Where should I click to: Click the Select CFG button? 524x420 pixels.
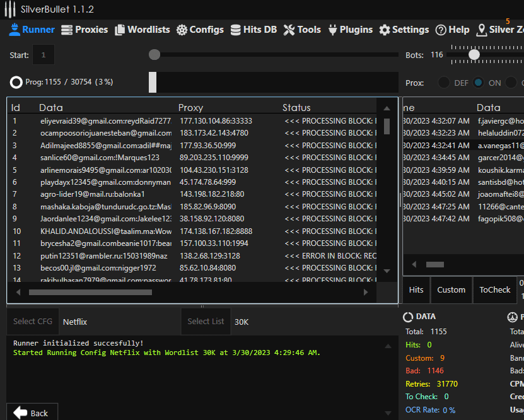click(33, 322)
